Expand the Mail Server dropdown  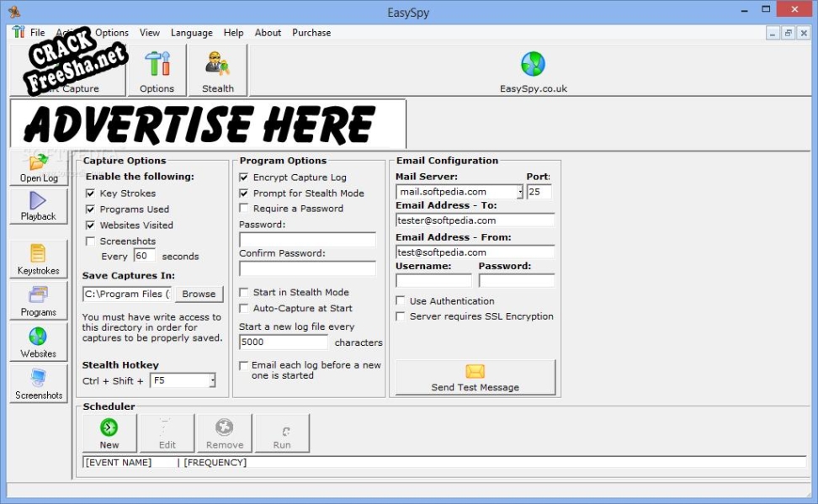[520, 192]
